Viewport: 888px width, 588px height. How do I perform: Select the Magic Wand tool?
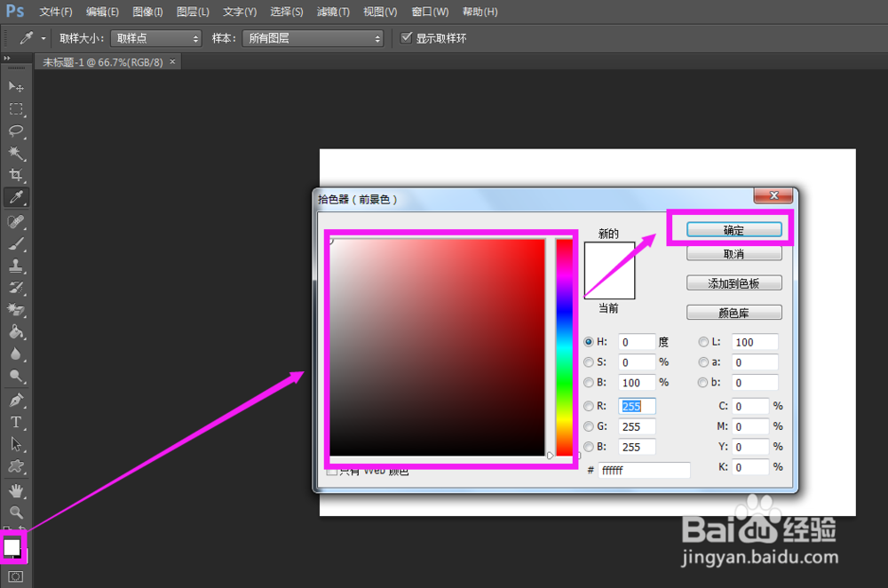pos(14,153)
